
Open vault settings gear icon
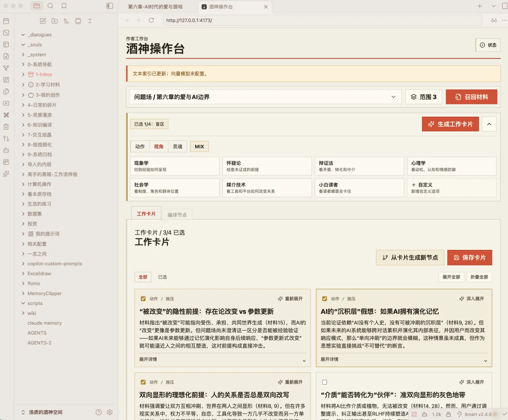(x=110, y=412)
